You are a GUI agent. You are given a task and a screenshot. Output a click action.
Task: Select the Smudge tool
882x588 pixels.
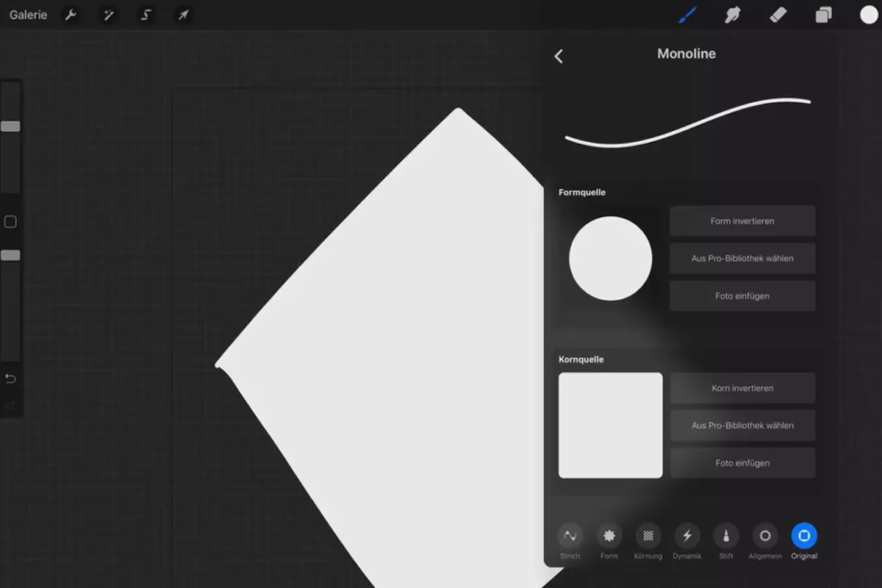tap(732, 15)
